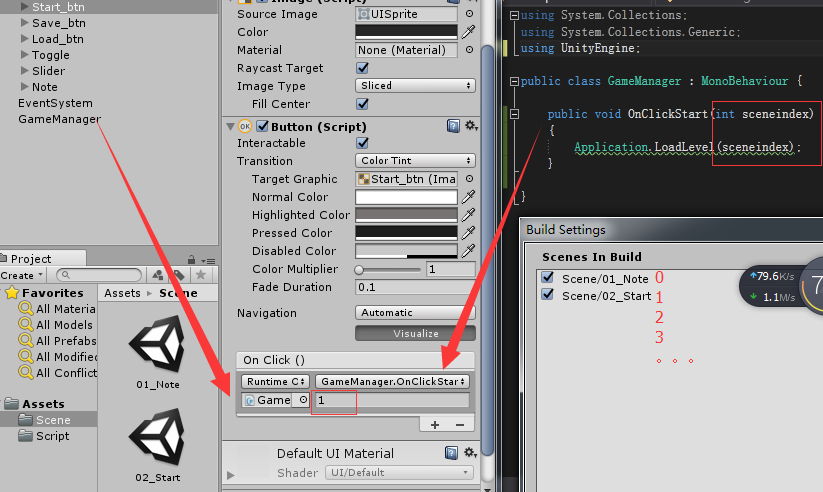This screenshot has width=823, height=492.
Task: Select Script folder in Assets
Action: [x=44, y=436]
